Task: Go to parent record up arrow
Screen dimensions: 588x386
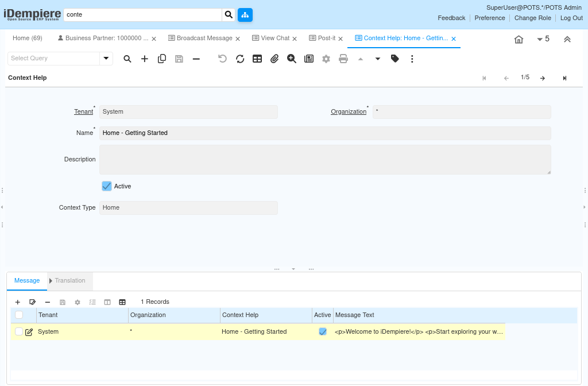Action: 361,59
